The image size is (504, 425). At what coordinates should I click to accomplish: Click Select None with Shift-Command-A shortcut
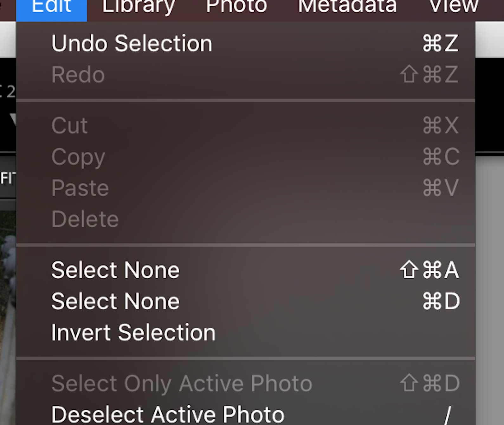115,270
